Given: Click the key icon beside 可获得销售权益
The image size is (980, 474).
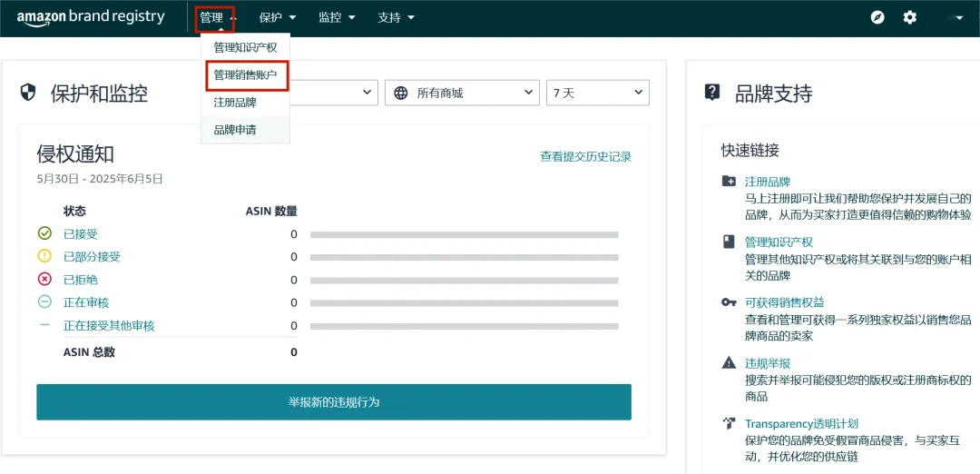Looking at the screenshot, I should click(x=729, y=302).
